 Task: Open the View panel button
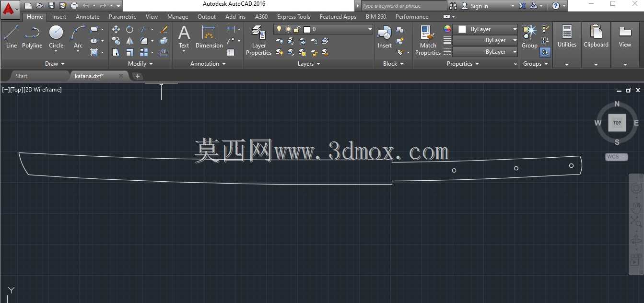tap(625, 44)
